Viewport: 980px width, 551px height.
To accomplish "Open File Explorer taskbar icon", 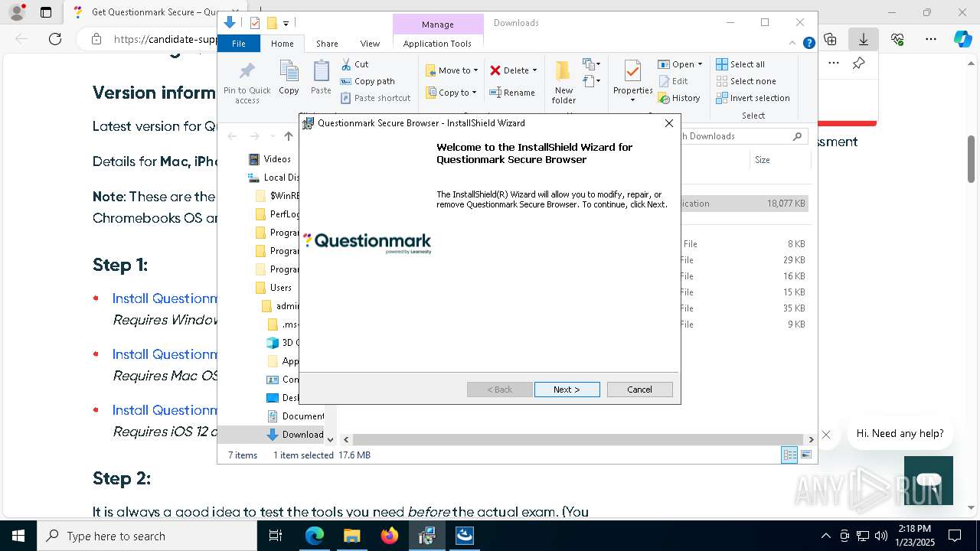I will tap(351, 536).
